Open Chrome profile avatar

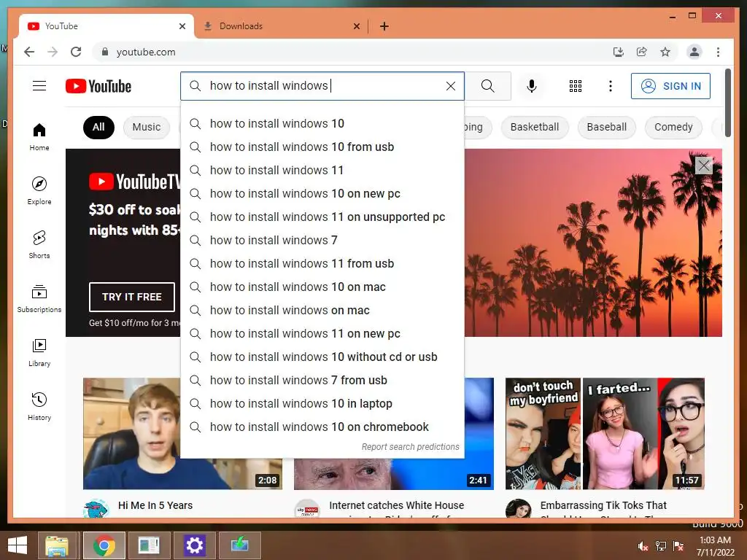[x=694, y=52]
